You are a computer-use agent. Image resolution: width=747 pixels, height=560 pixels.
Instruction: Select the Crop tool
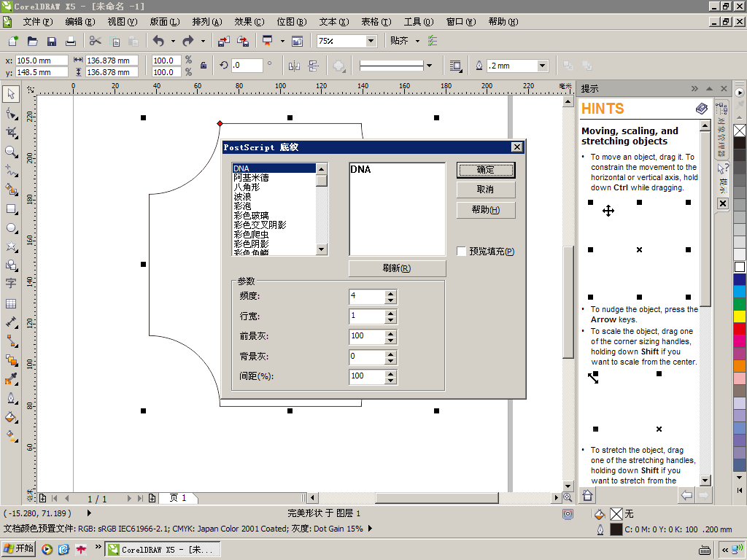pos(11,133)
